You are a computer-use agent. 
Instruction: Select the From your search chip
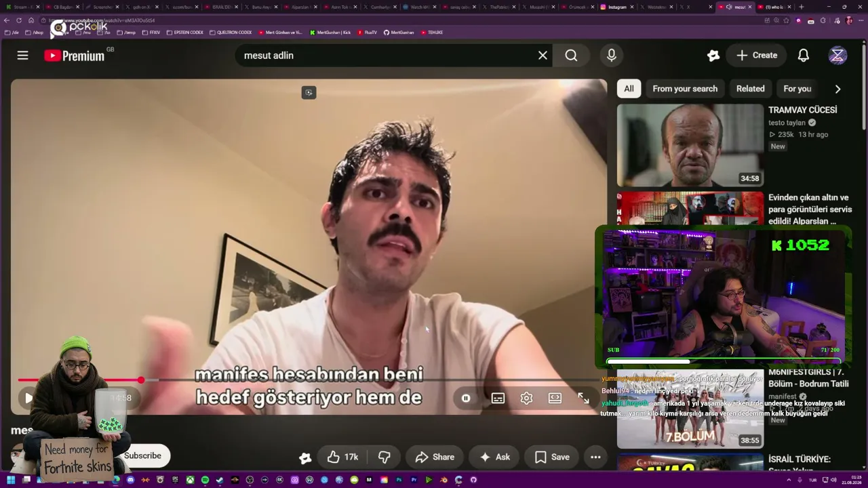685,89
